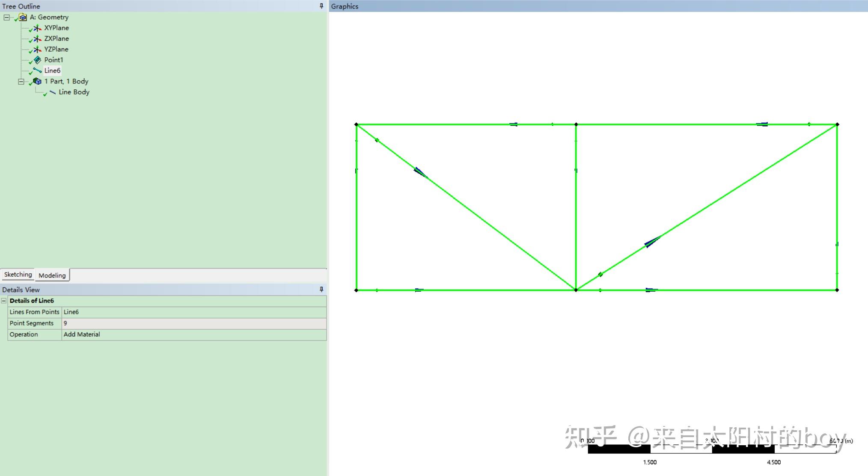Switch to the Modeling tab
Viewport: 868px width, 476px height.
click(52, 275)
